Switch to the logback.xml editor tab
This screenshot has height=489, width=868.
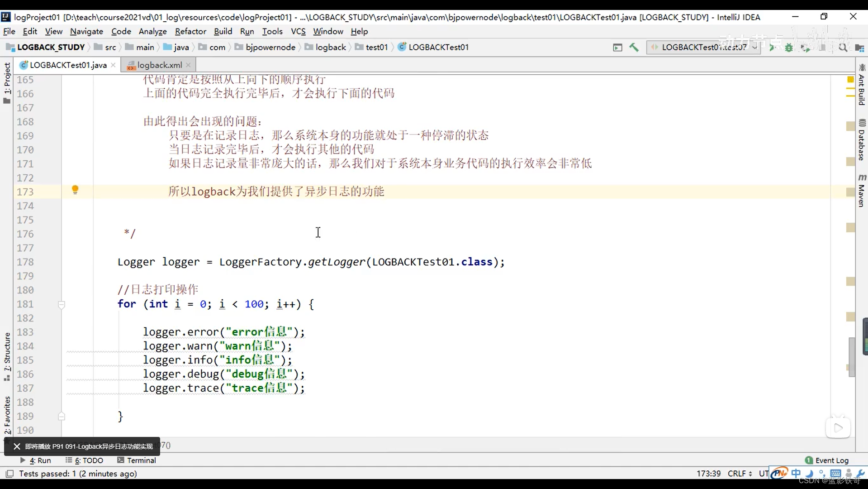[159, 65]
